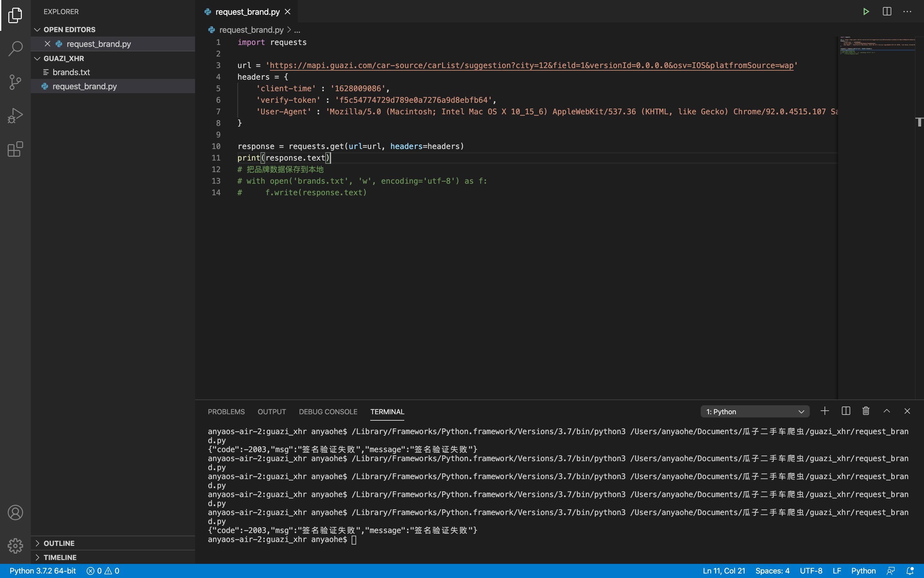Maximize the panel with up chevron
Viewport: 924px width, 578px height.
click(886, 411)
